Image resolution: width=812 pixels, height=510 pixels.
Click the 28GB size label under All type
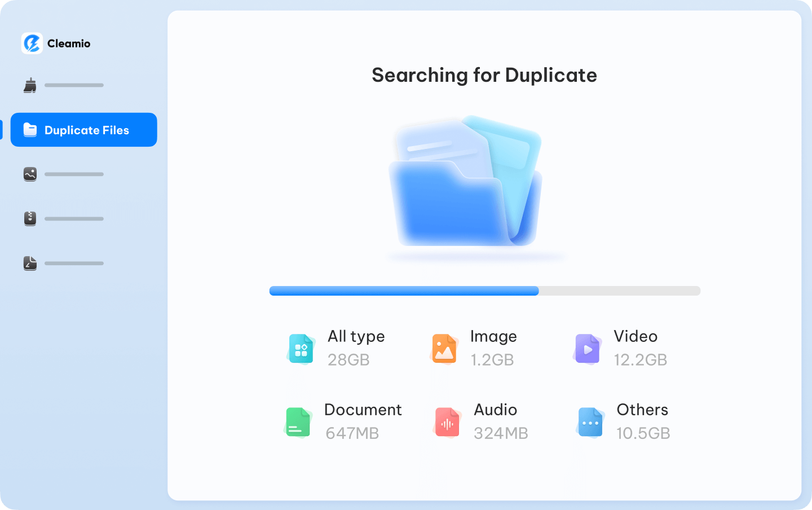(348, 359)
